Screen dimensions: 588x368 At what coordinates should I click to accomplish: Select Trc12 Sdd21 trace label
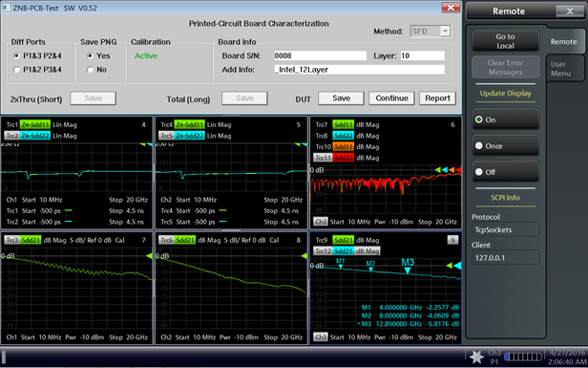pos(346,250)
